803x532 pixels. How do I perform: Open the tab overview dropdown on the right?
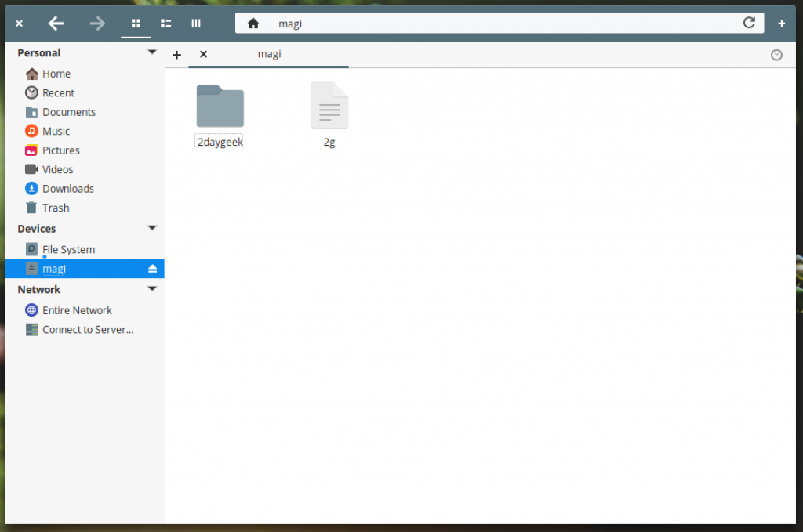776,54
